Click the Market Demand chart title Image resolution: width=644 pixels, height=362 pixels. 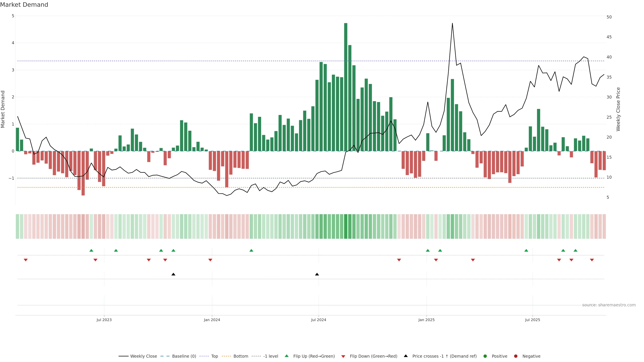pyautogui.click(x=24, y=5)
